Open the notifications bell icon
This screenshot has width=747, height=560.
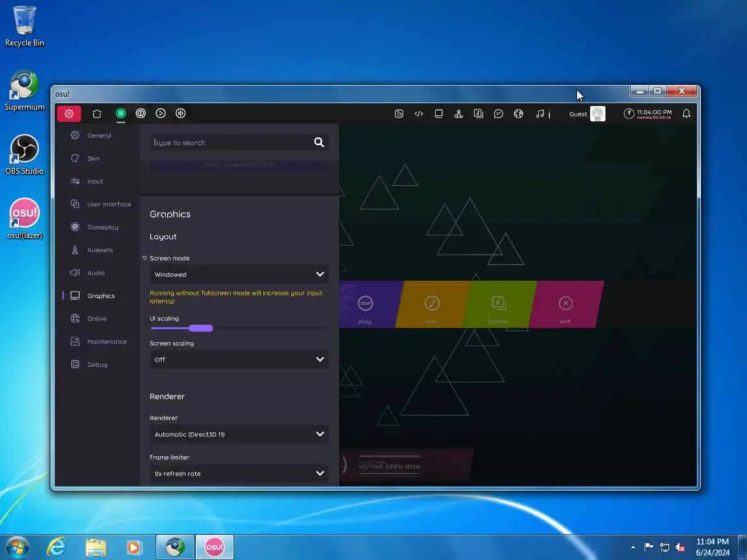687,114
